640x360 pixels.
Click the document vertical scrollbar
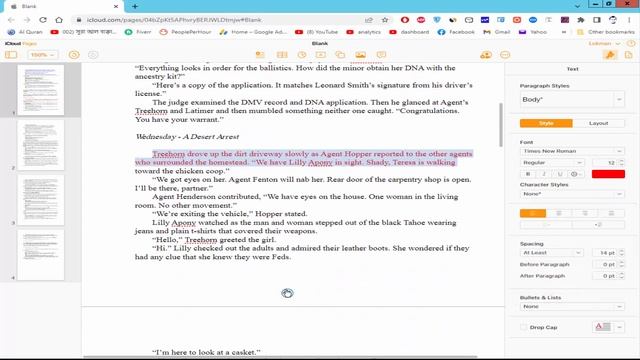coord(501,125)
